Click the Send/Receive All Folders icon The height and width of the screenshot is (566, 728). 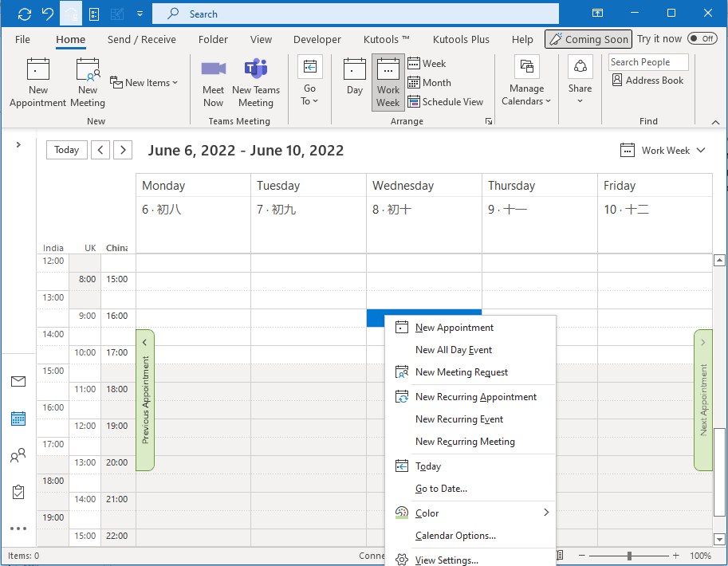tap(24, 14)
